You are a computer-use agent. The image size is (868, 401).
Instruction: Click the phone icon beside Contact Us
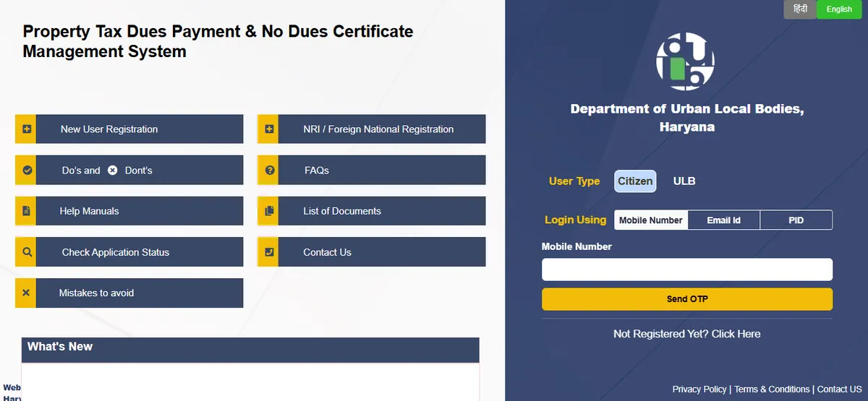point(269,252)
